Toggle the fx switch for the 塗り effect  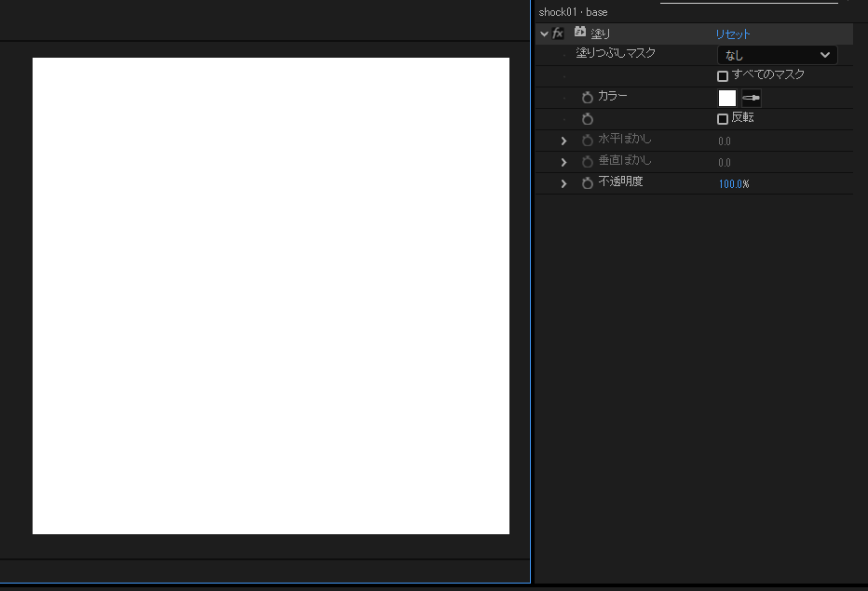point(558,34)
